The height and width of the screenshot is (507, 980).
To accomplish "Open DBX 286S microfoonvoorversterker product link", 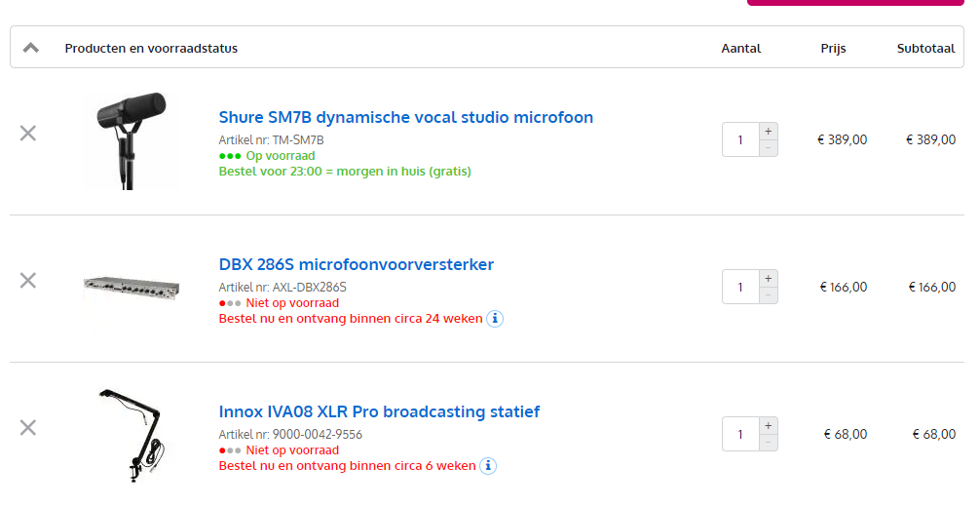I will 356,265.
